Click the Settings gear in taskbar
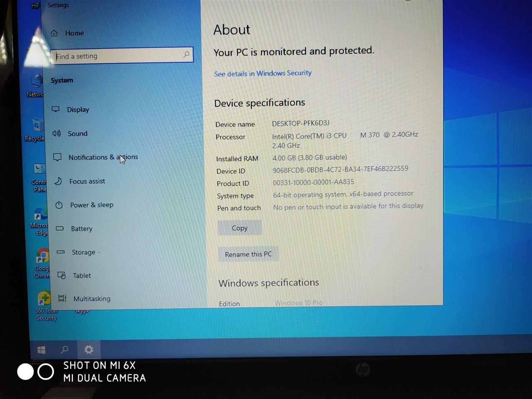This screenshot has height=399, width=532. [x=89, y=350]
